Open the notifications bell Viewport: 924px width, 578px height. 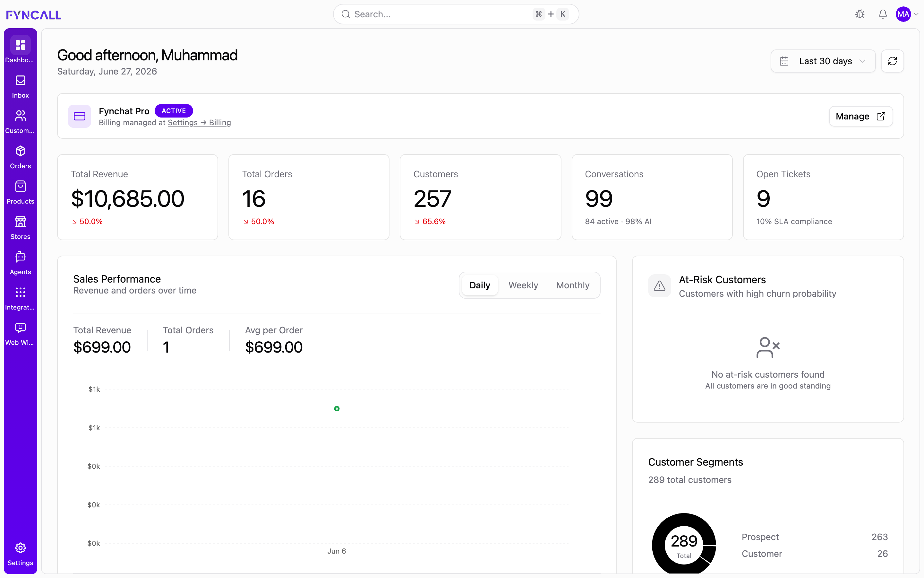[x=883, y=14]
